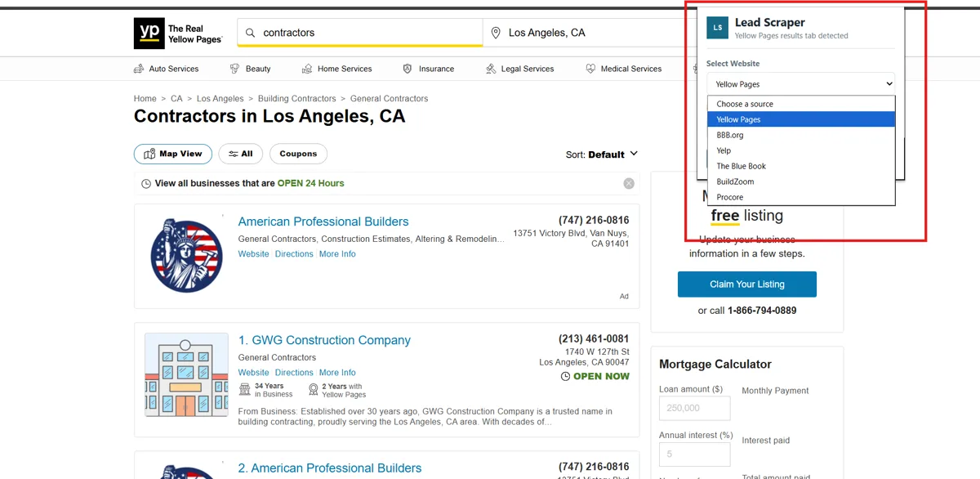Image resolution: width=980 pixels, height=479 pixels.
Task: Click the Lead Scraper LS icon
Action: 717,27
